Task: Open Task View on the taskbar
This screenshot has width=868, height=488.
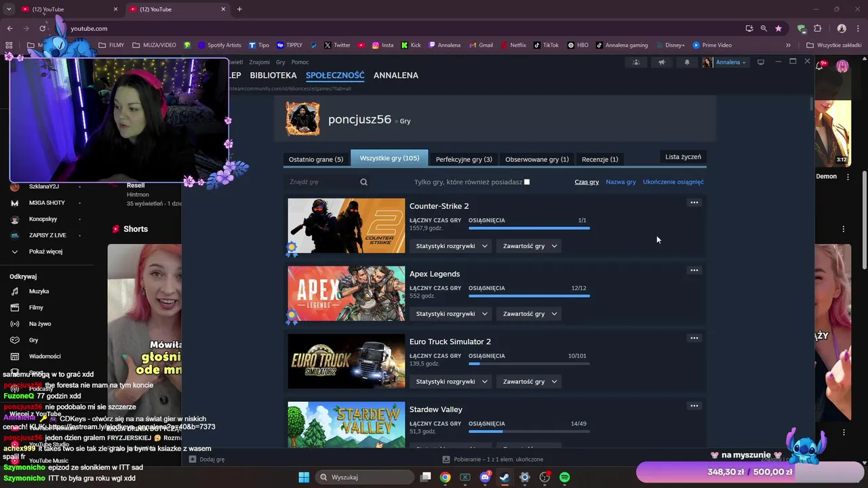Action: tap(425, 477)
